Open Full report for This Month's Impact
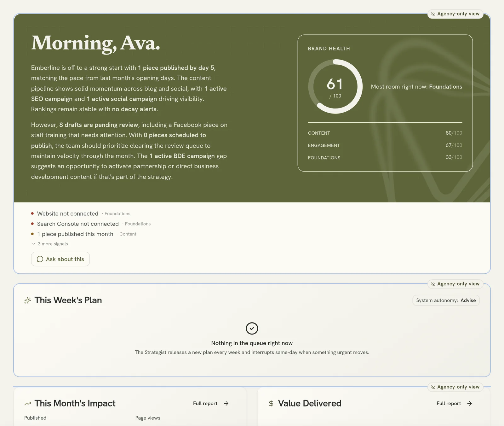The height and width of the screenshot is (426, 504). (x=211, y=404)
